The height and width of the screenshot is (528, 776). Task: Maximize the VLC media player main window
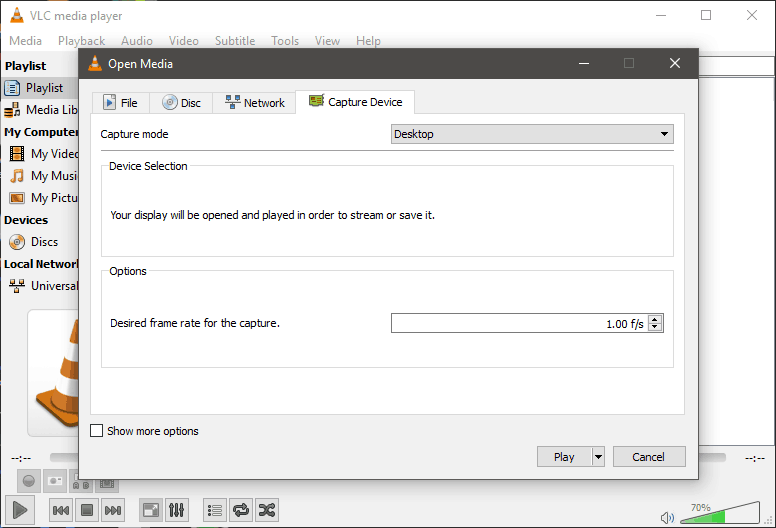[x=706, y=15]
